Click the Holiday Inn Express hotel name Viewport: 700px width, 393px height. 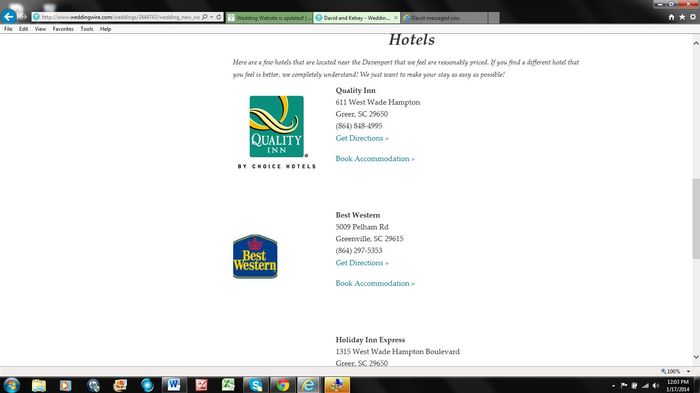[x=370, y=340]
